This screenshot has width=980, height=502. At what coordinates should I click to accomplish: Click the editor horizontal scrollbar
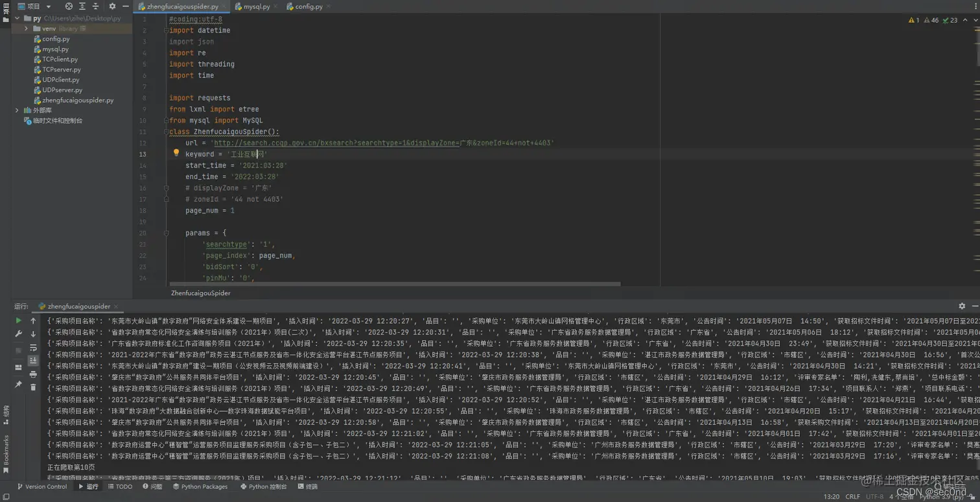[x=395, y=283]
